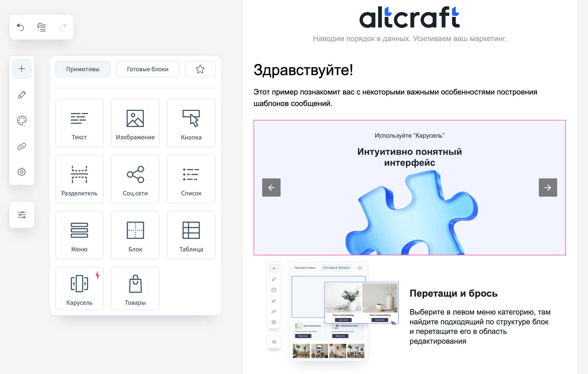This screenshot has width=588, height=374.
Task: Select the Изображение primitive tile
Action: [135, 123]
